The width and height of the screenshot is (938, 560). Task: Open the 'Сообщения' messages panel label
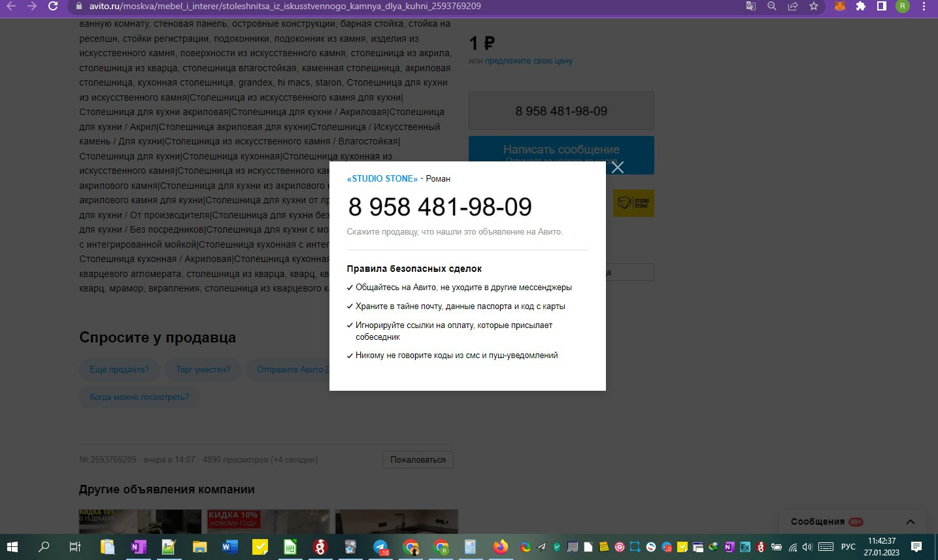[x=818, y=521]
